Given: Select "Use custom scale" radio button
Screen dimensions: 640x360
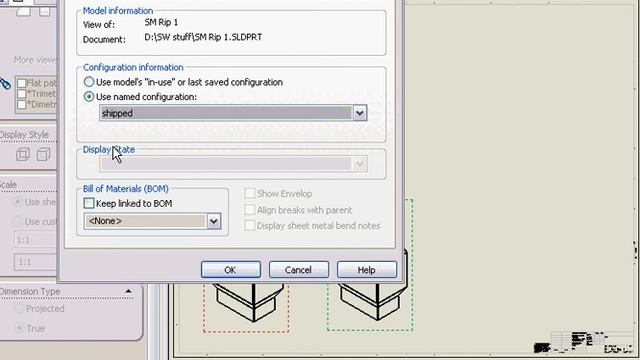Looking at the screenshot, I should pos(18,221).
